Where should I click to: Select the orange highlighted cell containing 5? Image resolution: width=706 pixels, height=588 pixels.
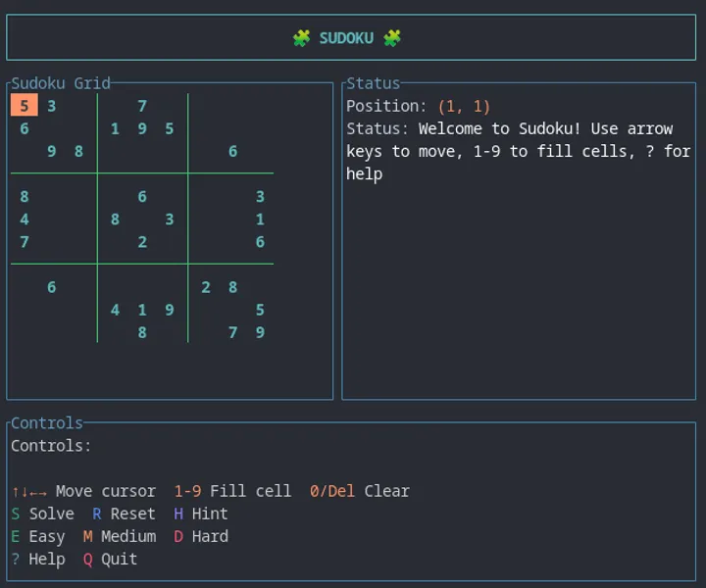tap(25, 106)
